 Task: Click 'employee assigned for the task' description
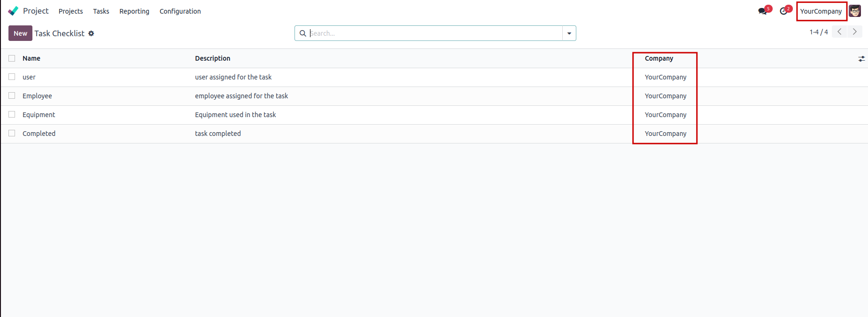(x=241, y=96)
